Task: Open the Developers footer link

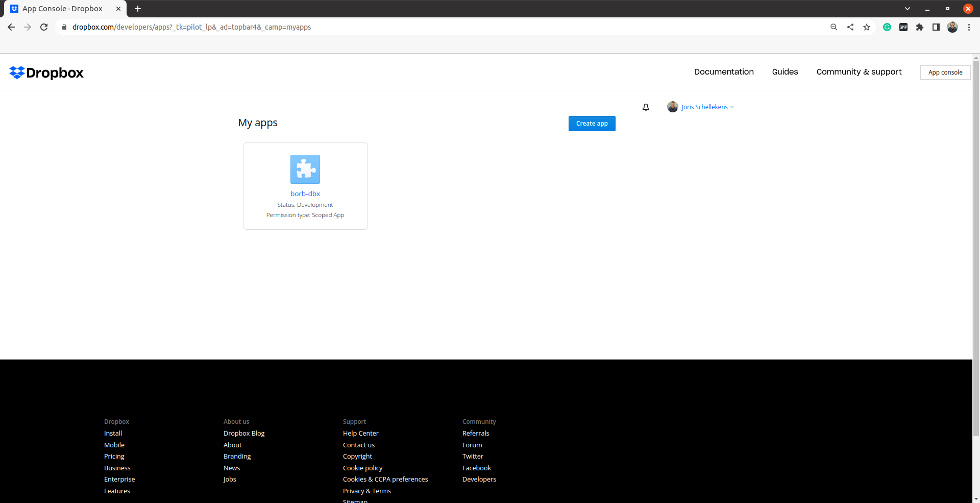Action: (x=479, y=480)
